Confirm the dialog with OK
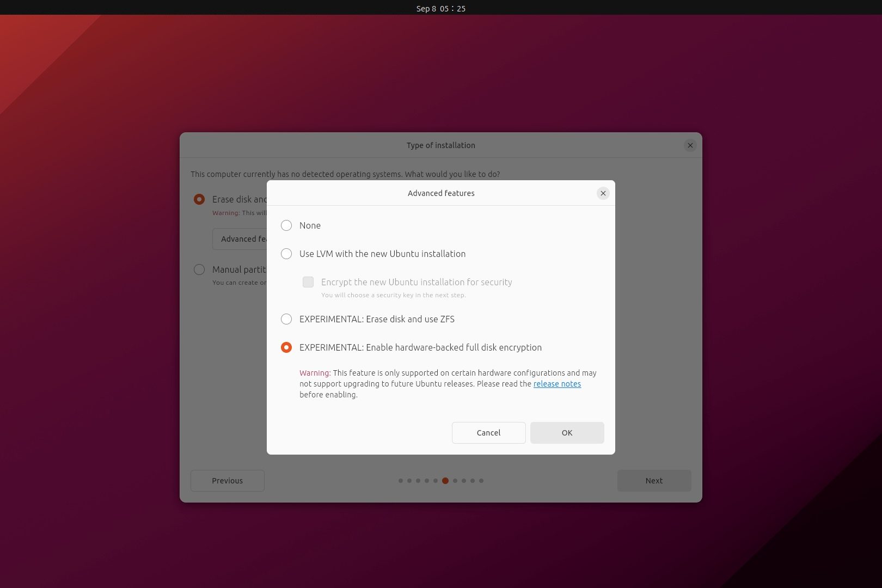882x588 pixels. [567, 433]
